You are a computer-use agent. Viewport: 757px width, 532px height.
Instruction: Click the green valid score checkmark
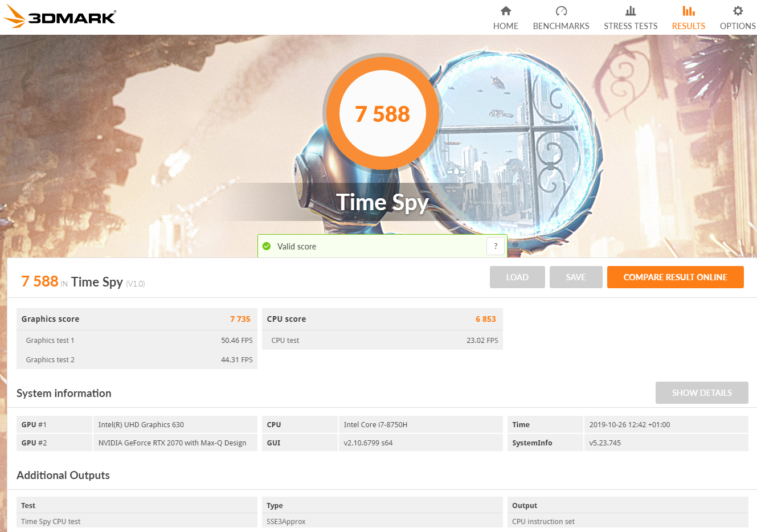[x=267, y=246]
